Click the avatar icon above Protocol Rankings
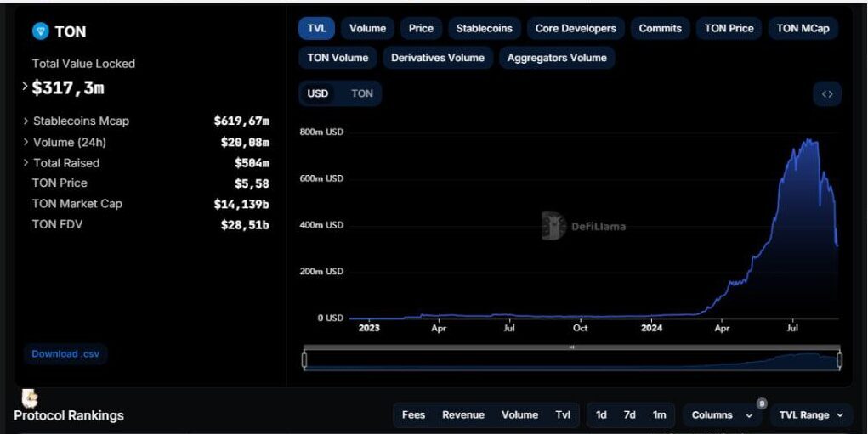This screenshot has width=868, height=434. [30, 398]
